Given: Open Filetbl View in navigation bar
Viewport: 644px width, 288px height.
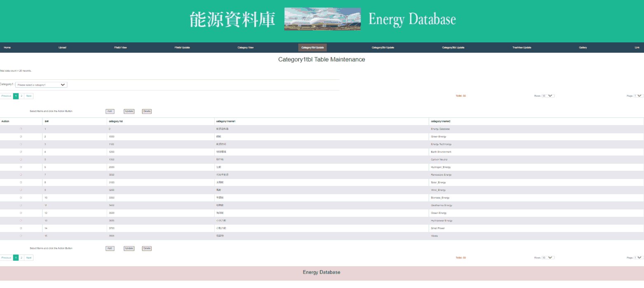Looking at the screenshot, I should point(120,48).
